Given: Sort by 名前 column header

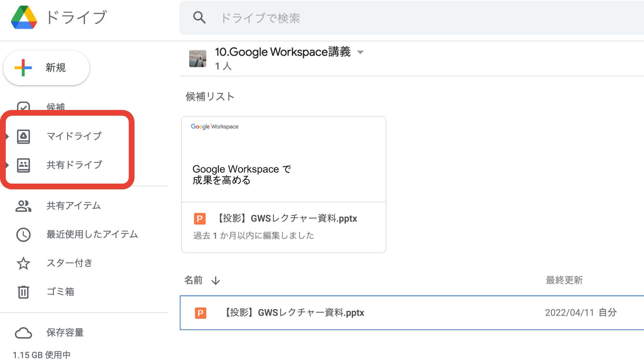Looking at the screenshot, I should [194, 280].
